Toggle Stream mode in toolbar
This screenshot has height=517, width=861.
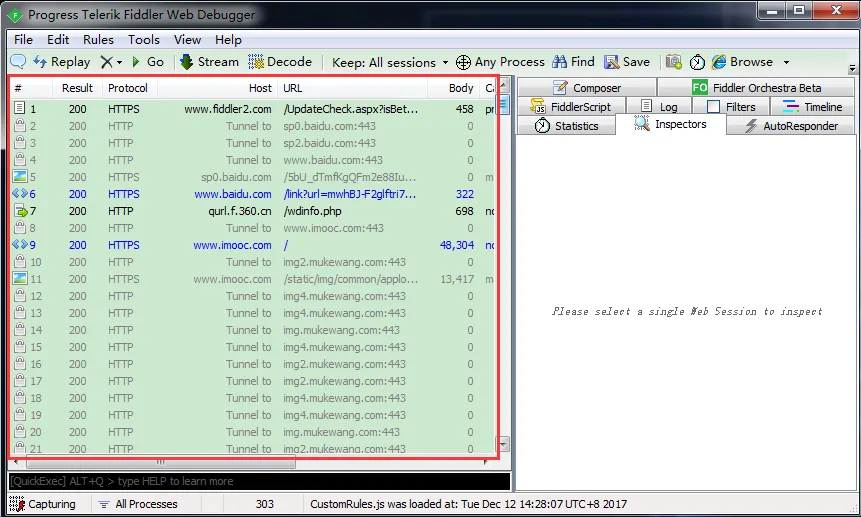click(x=209, y=62)
